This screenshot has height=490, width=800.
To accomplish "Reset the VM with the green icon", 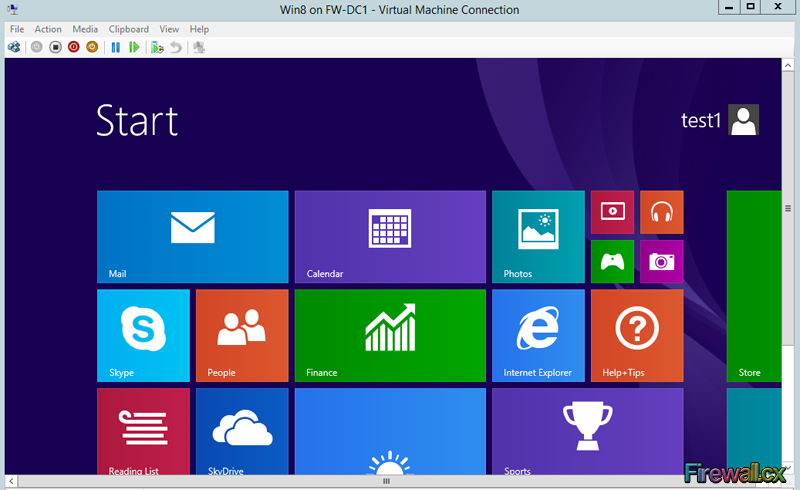I will pyautogui.click(x=134, y=47).
